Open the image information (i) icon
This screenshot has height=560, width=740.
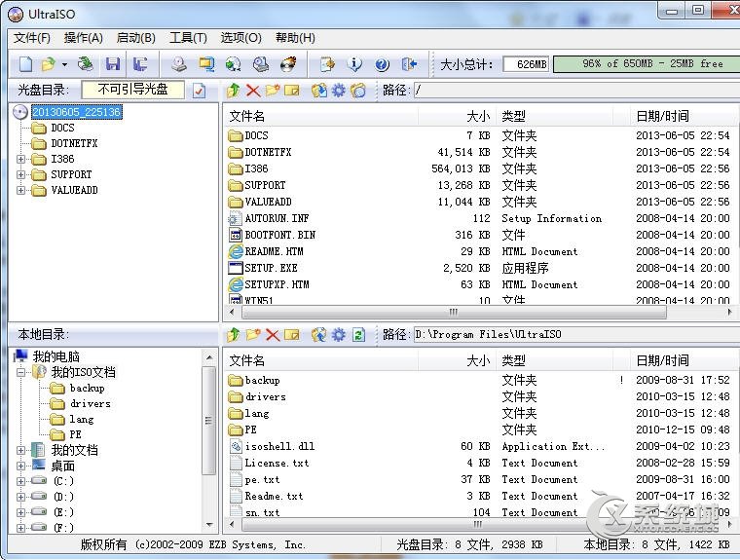[354, 64]
